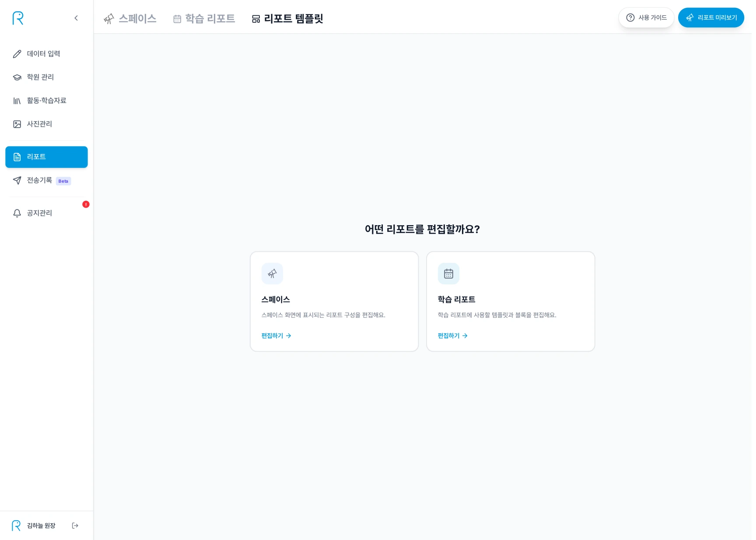The width and height of the screenshot is (756, 540).
Task: Open the 사용 가이드 help button
Action: (x=646, y=17)
